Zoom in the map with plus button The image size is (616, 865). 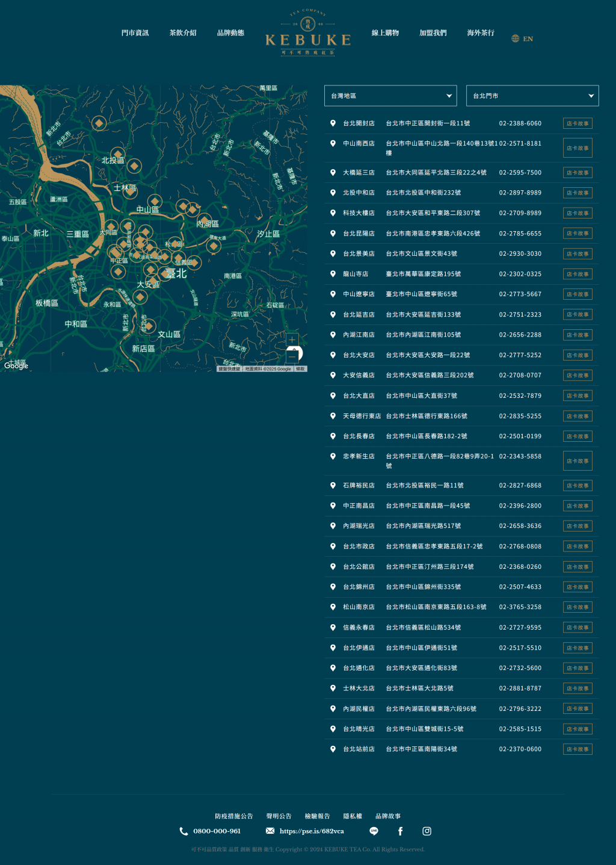point(292,340)
